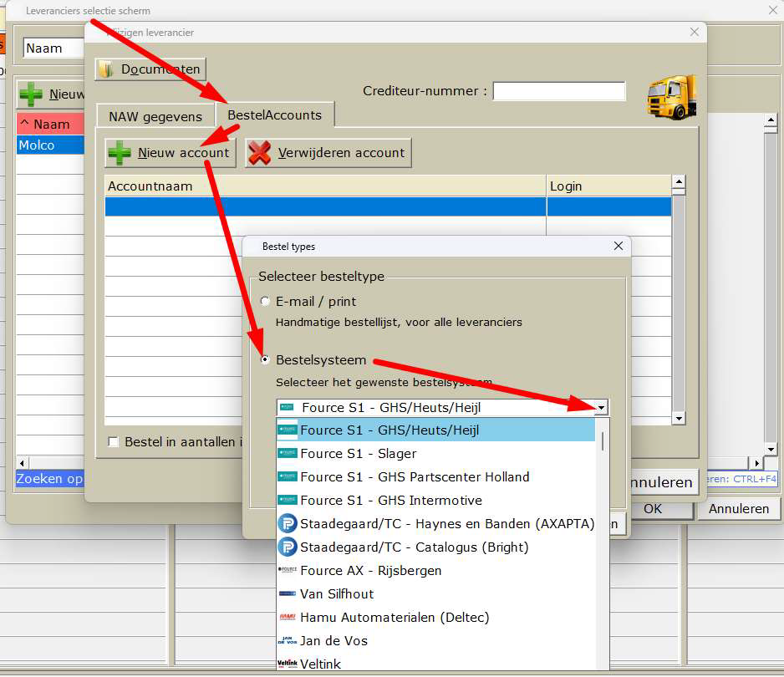Click the Fource logo beside Slager entry
The height and width of the screenshot is (677, 784).
(288, 453)
